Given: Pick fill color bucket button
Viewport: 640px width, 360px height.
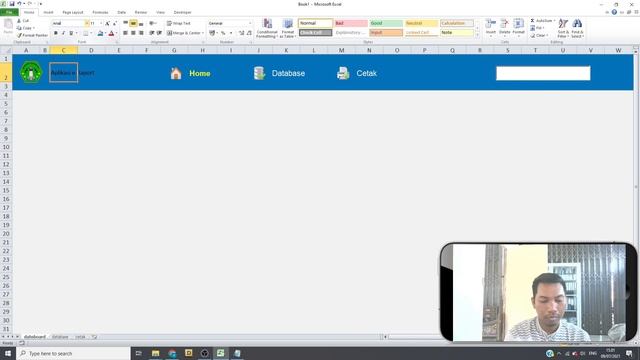Looking at the screenshot, I should point(100,33).
